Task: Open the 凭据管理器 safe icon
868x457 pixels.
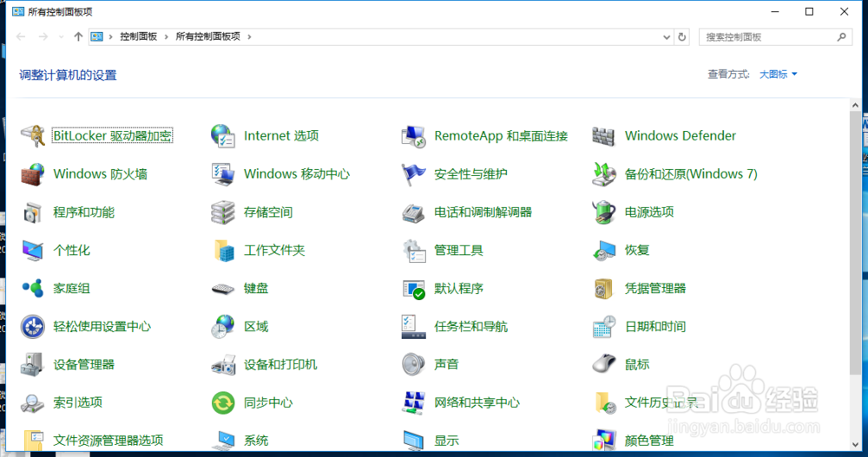Action: coord(604,289)
